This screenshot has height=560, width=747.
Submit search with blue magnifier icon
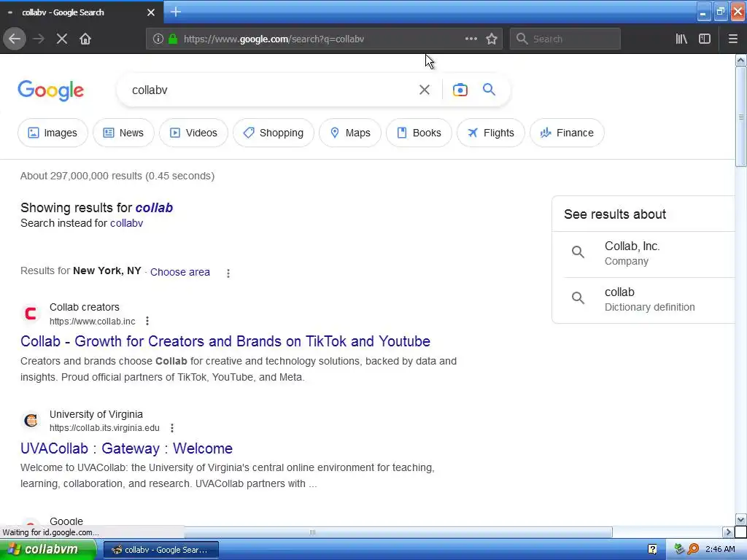pyautogui.click(x=489, y=89)
